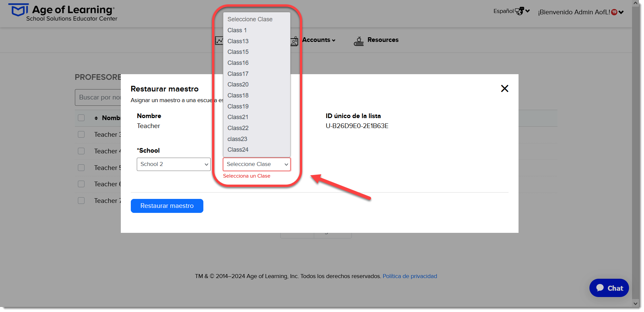Click the language globe icon
Viewport: 644px width, 312px height.
519,11
